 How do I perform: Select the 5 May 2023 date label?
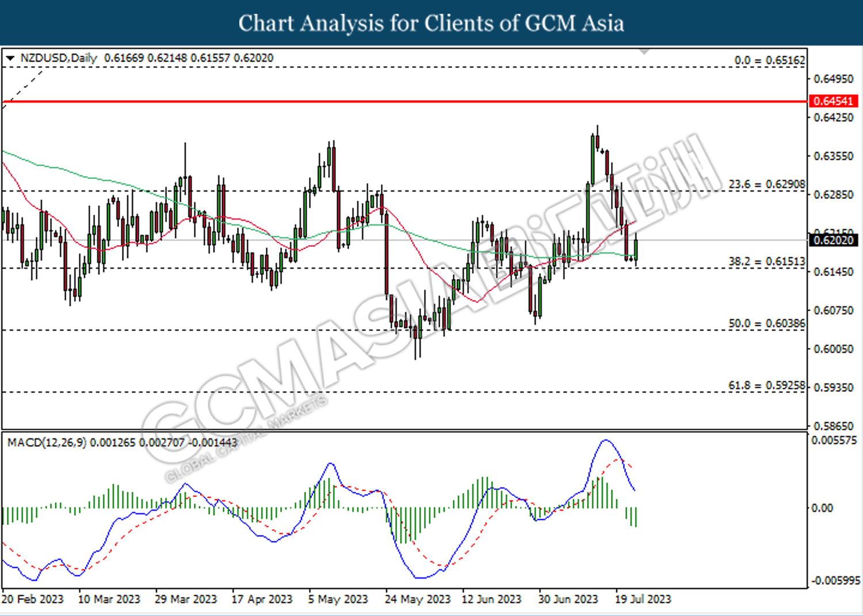pos(338,599)
